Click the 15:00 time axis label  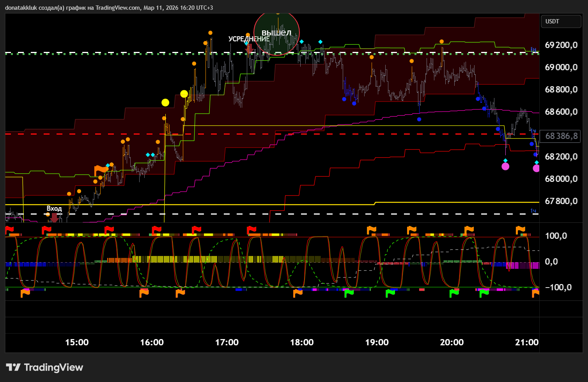tap(77, 342)
